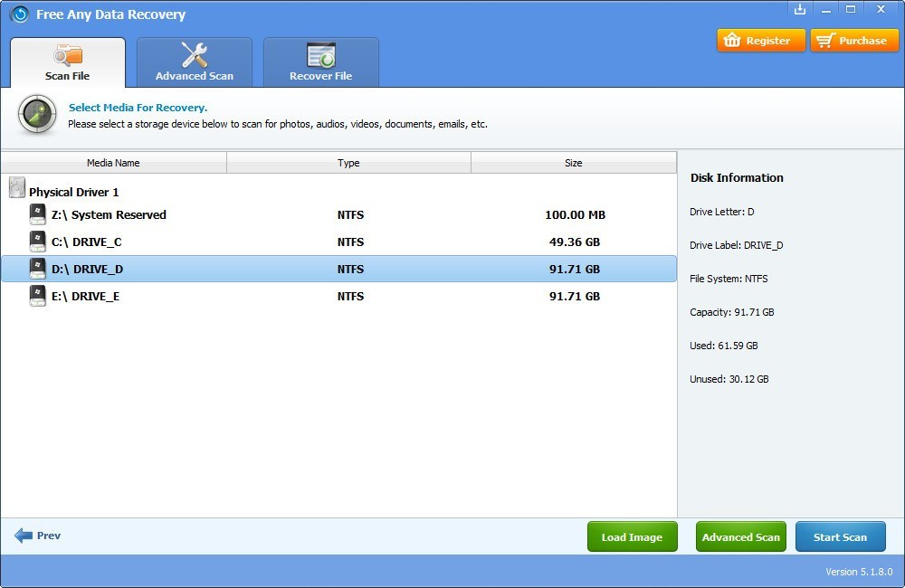Click the Media Name column header
The width and height of the screenshot is (905, 588).
(x=113, y=163)
